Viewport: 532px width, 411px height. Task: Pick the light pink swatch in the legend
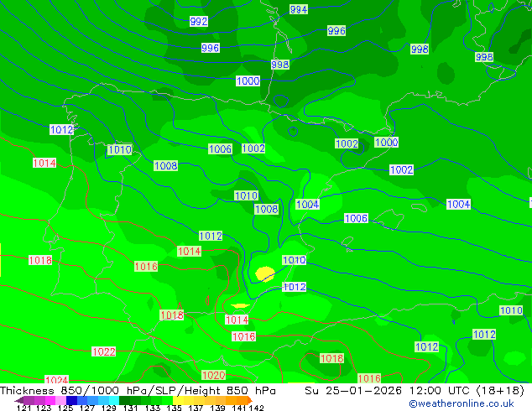coord(60,400)
